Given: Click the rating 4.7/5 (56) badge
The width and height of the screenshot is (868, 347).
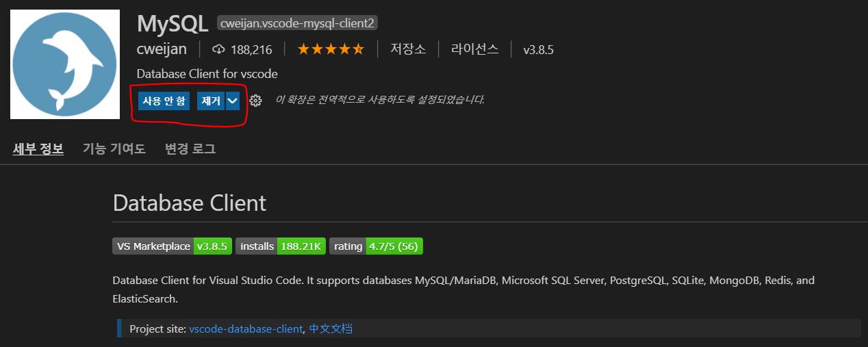Looking at the screenshot, I should coord(376,246).
